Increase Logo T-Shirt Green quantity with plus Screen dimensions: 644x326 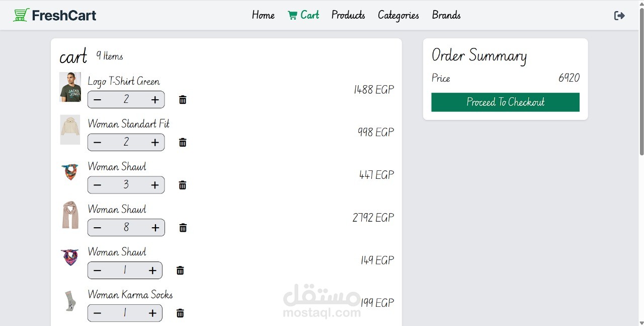155,100
